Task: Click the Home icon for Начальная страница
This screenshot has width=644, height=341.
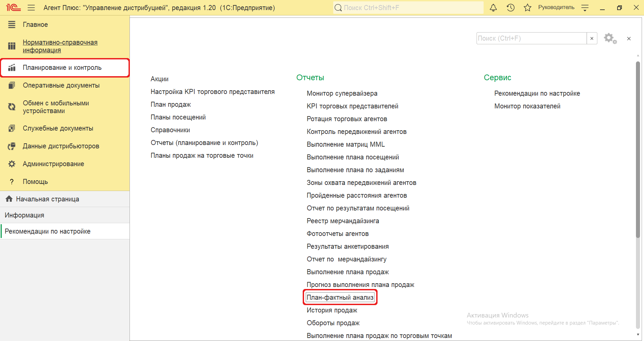Action: coord(9,199)
